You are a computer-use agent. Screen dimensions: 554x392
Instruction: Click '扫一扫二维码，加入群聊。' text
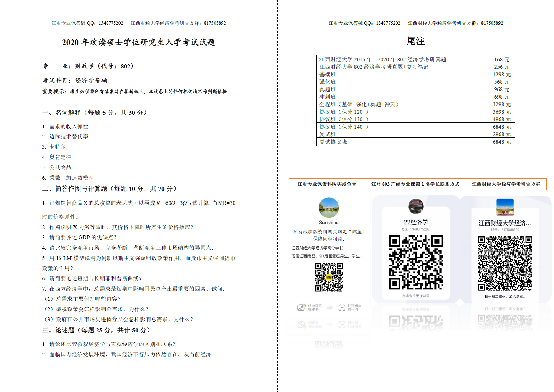(x=505, y=296)
